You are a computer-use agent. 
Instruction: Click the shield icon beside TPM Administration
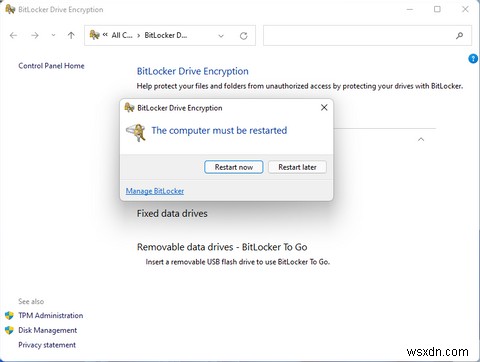coord(9,315)
